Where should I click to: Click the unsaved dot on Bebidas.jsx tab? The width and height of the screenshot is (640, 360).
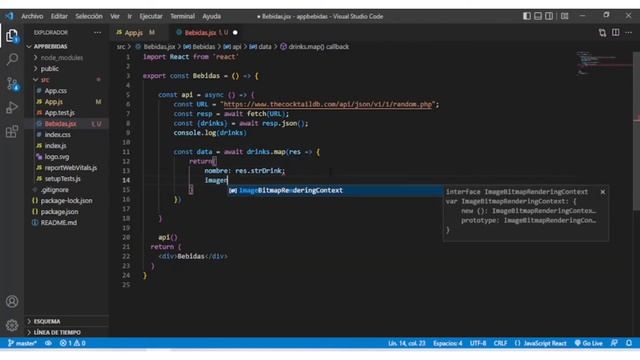coord(235,33)
